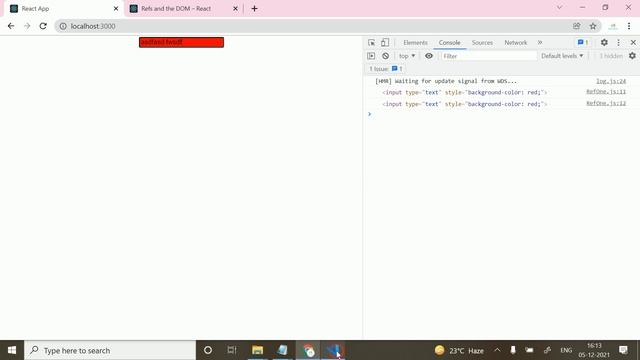Expand the console prompt arrow
Screen dimensions: 640x360
coord(369,114)
